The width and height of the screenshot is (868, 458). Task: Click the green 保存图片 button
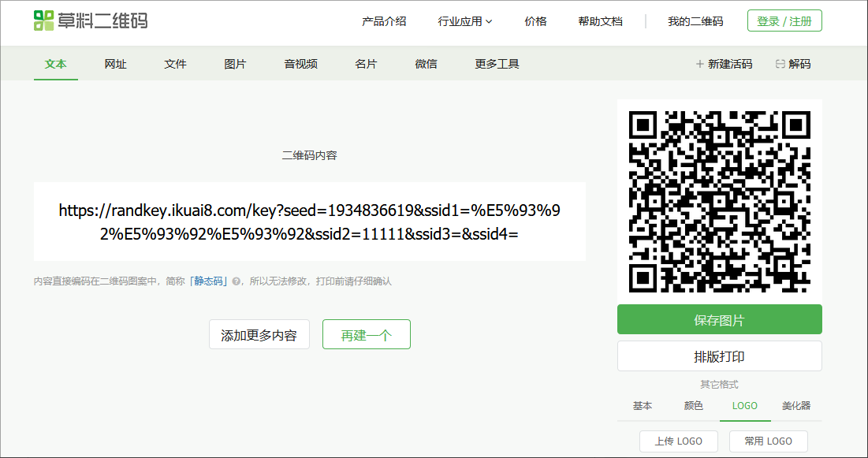[x=720, y=319]
